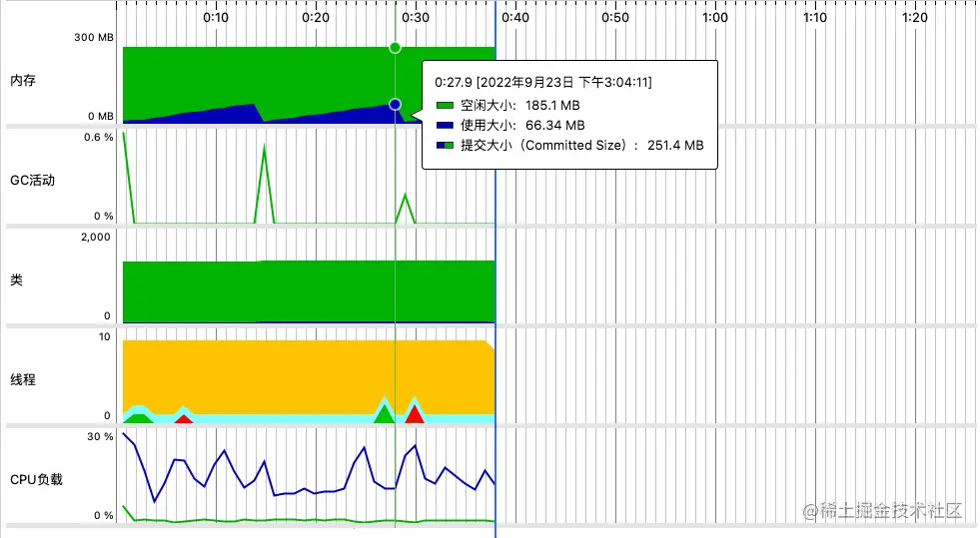
Task: Select the 185.1 MB free size value
Action: (552, 106)
